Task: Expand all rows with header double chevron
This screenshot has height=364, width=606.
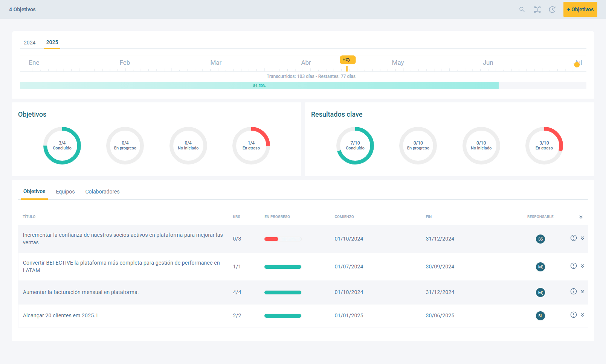Action: coord(581,217)
